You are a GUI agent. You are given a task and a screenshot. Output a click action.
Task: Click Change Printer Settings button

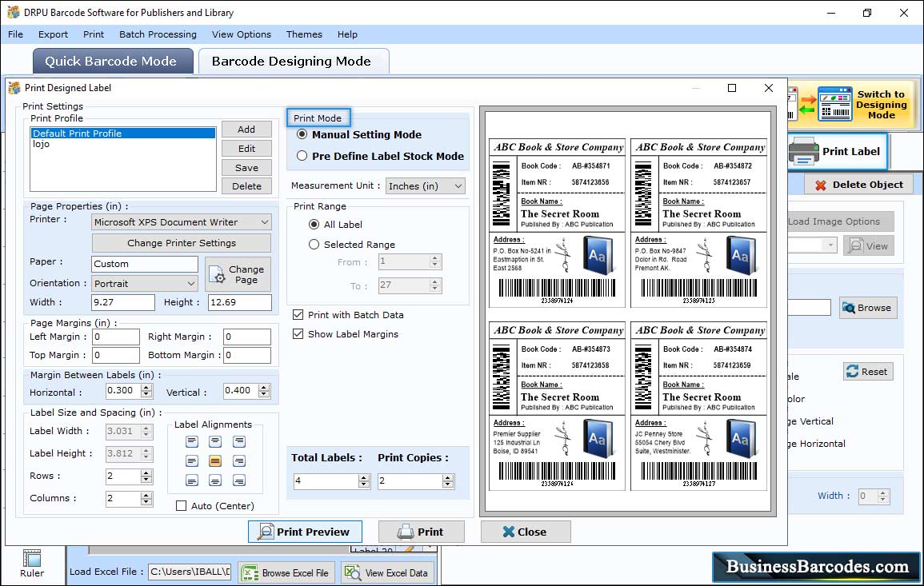182,243
